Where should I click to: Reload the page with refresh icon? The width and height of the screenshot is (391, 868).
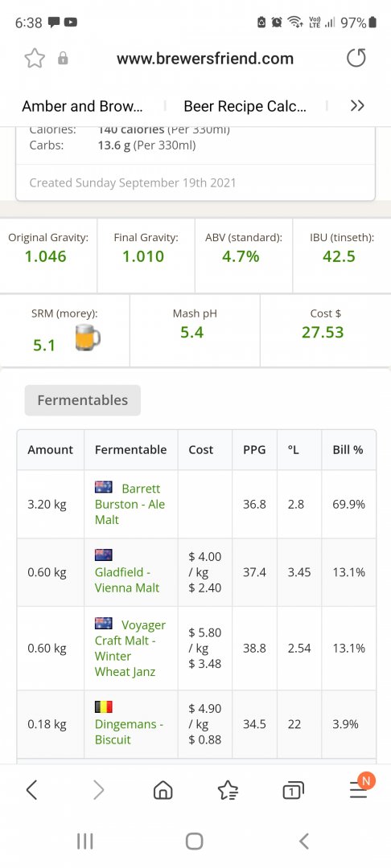(x=356, y=58)
